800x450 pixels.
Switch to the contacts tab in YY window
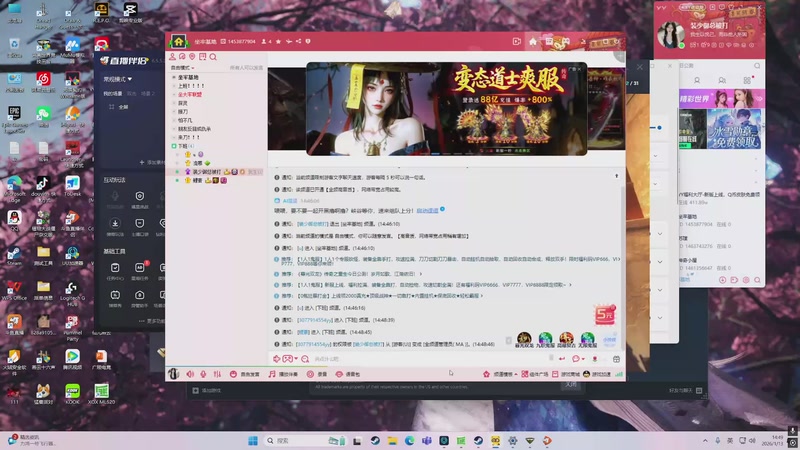pyautogui.click(x=697, y=81)
